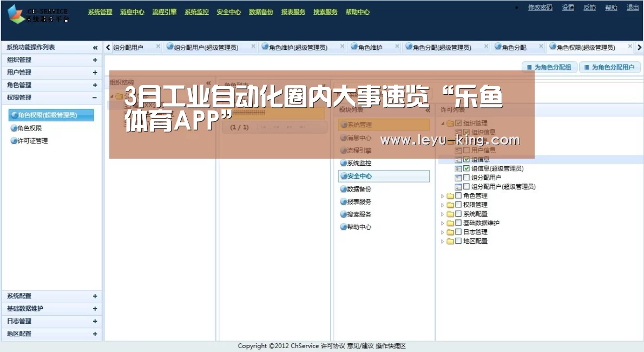Click globe icon of sidebar 角色权限 item

pyautogui.click(x=14, y=128)
